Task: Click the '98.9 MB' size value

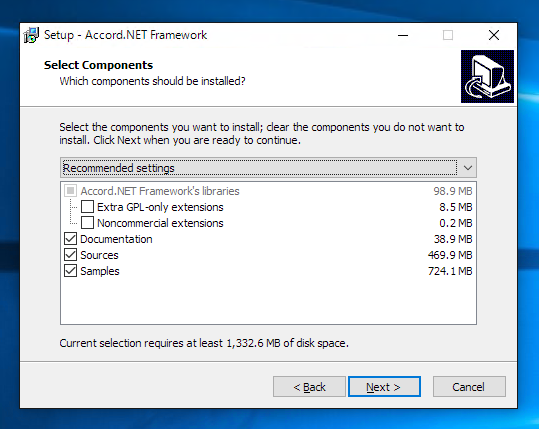Action: point(453,191)
